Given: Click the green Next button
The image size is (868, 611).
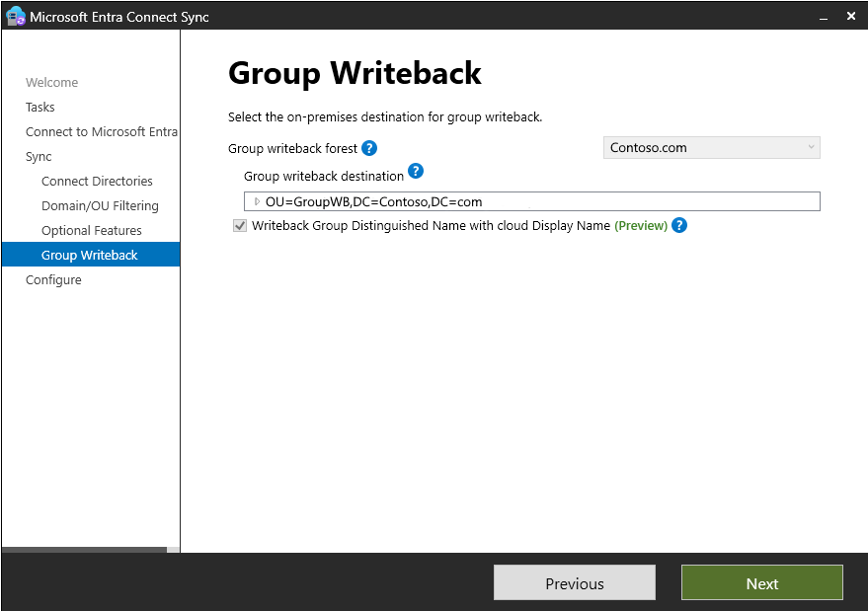Looking at the screenshot, I should [x=762, y=582].
